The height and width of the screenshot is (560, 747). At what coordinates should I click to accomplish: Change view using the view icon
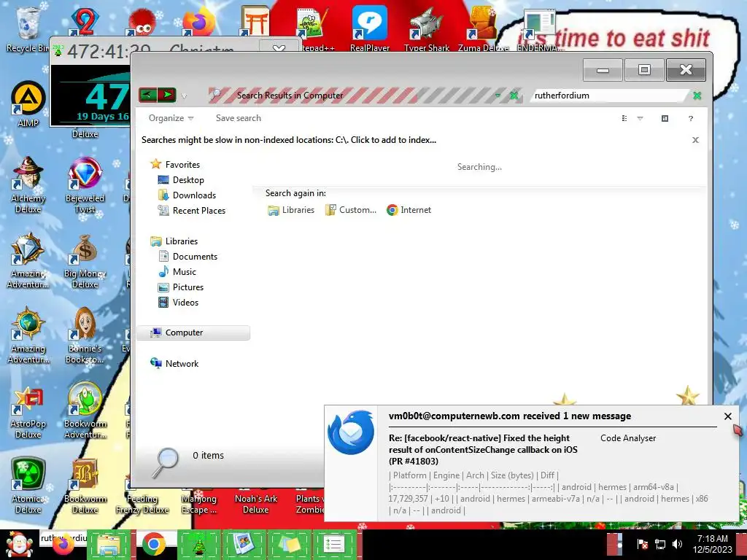click(x=624, y=118)
